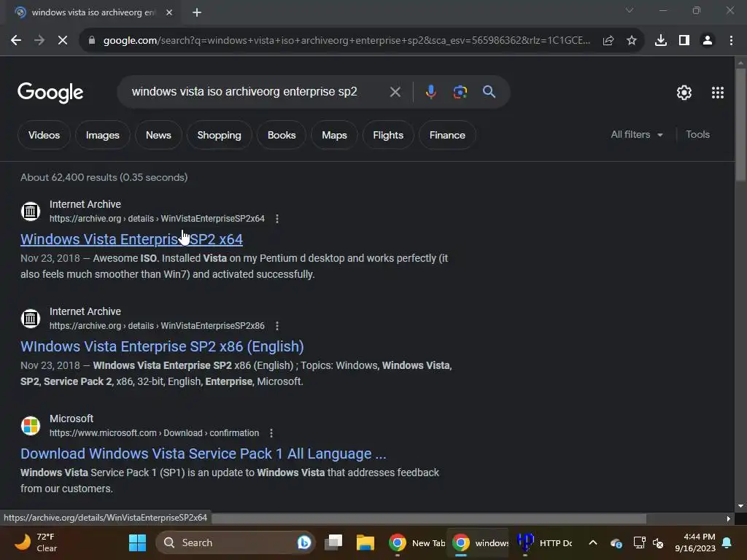
Task: Click the Google logo
Action: (50, 93)
